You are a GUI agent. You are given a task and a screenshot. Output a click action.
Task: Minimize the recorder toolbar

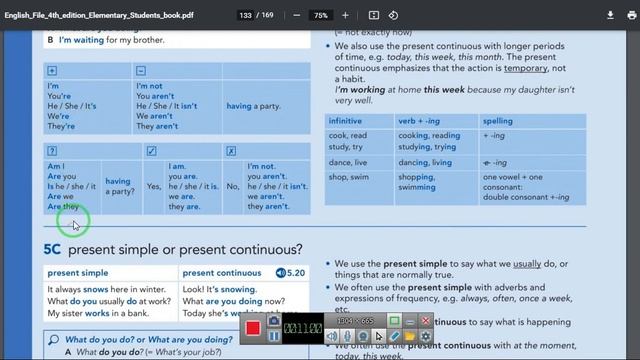[x=410, y=321]
